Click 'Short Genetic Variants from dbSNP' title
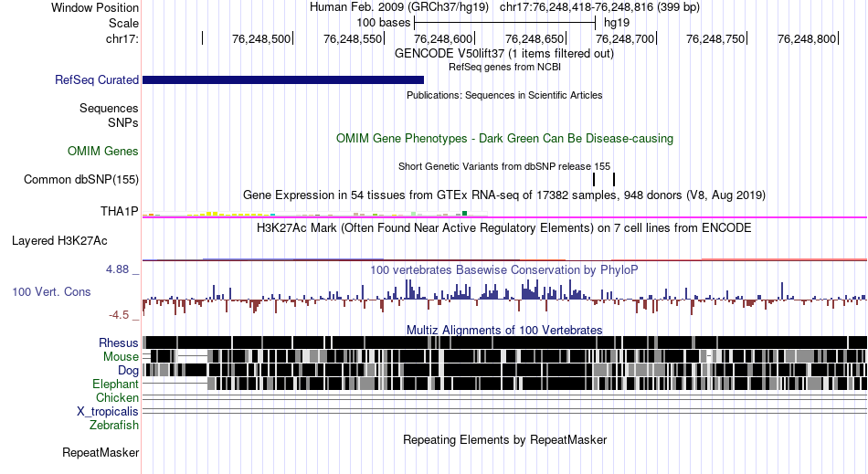The height and width of the screenshot is (474, 868). tap(504, 166)
